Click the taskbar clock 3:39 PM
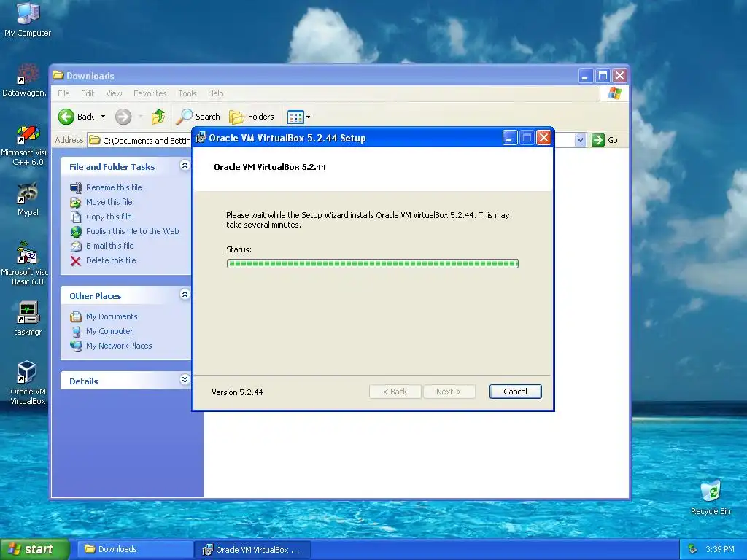The width and height of the screenshot is (747, 560). point(720,549)
